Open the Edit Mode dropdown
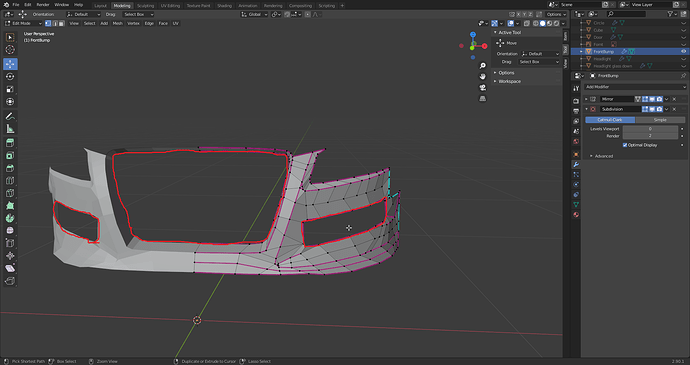 point(23,23)
